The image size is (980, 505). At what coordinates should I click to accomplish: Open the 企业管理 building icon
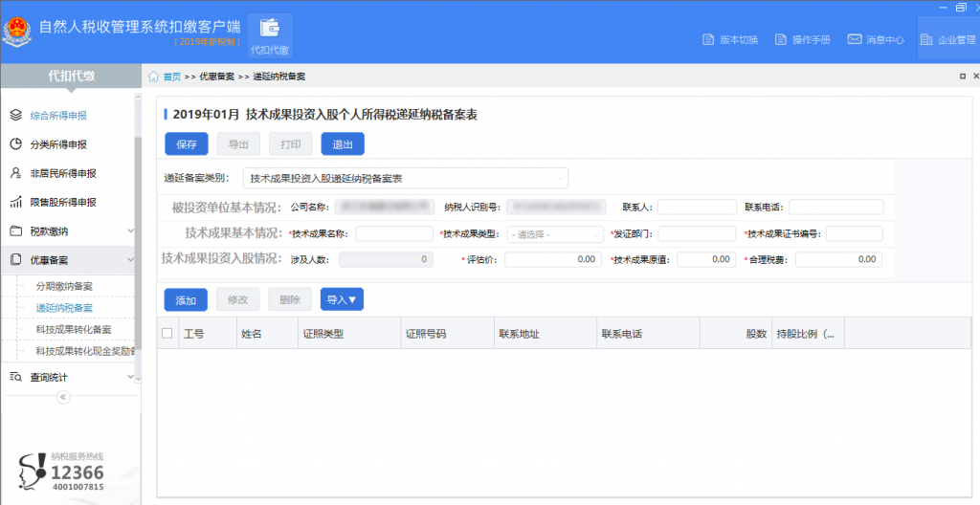point(926,39)
